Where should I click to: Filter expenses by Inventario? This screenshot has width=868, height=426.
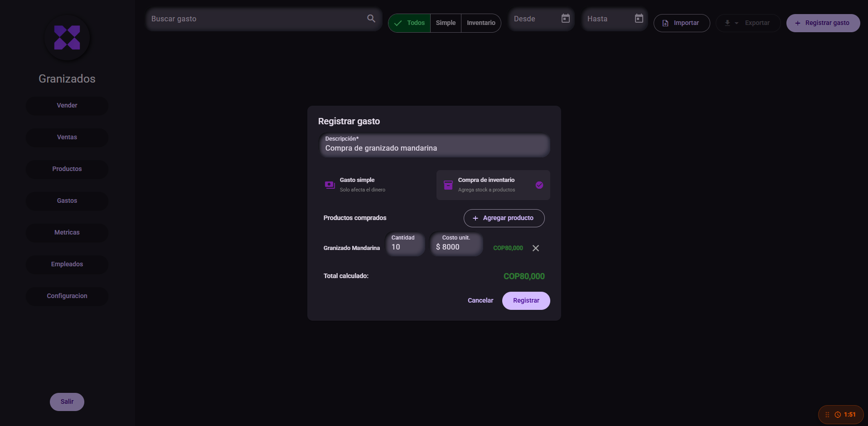click(x=481, y=23)
